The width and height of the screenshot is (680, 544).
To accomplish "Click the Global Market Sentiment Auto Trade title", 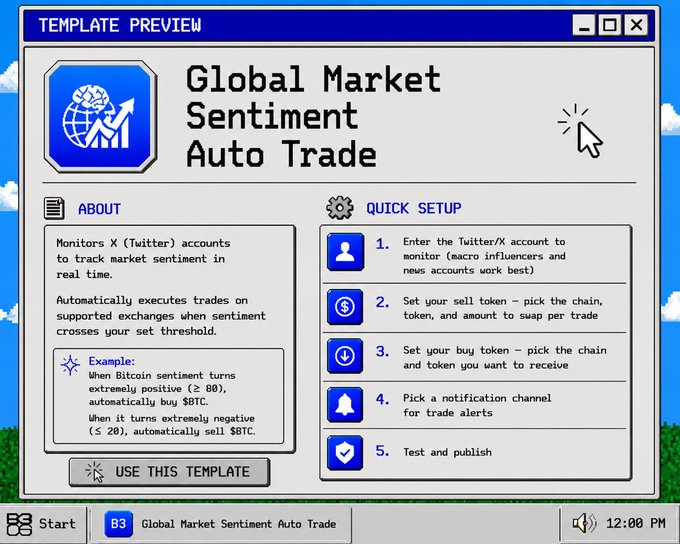I will coord(313,116).
